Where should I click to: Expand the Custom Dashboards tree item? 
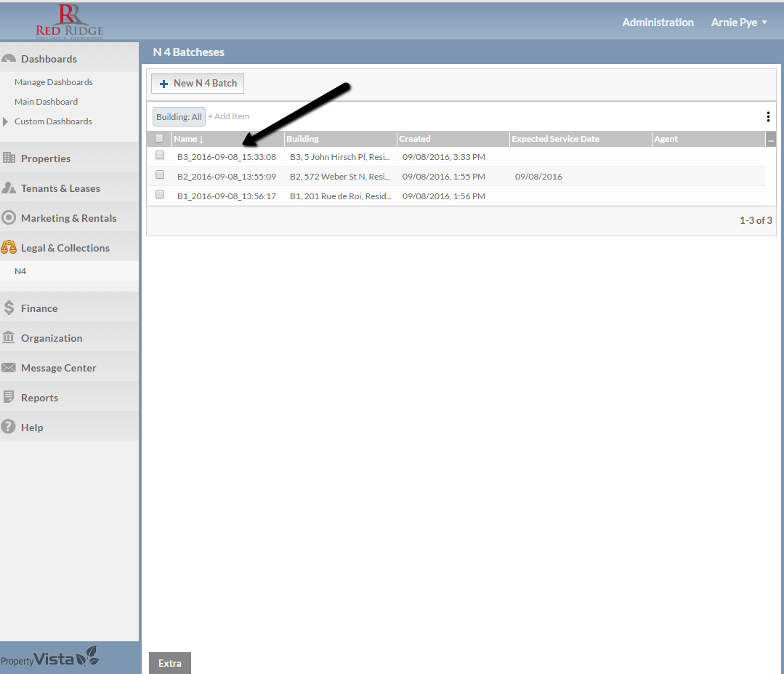(x=6, y=121)
